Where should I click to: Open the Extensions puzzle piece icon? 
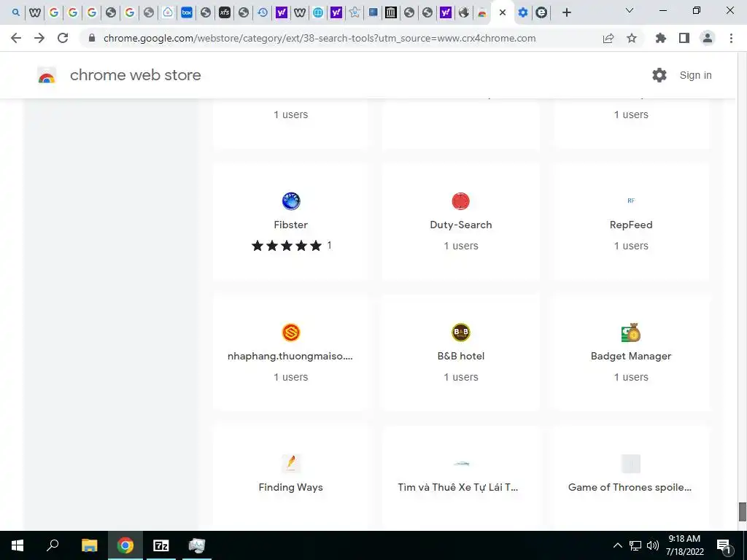661,38
